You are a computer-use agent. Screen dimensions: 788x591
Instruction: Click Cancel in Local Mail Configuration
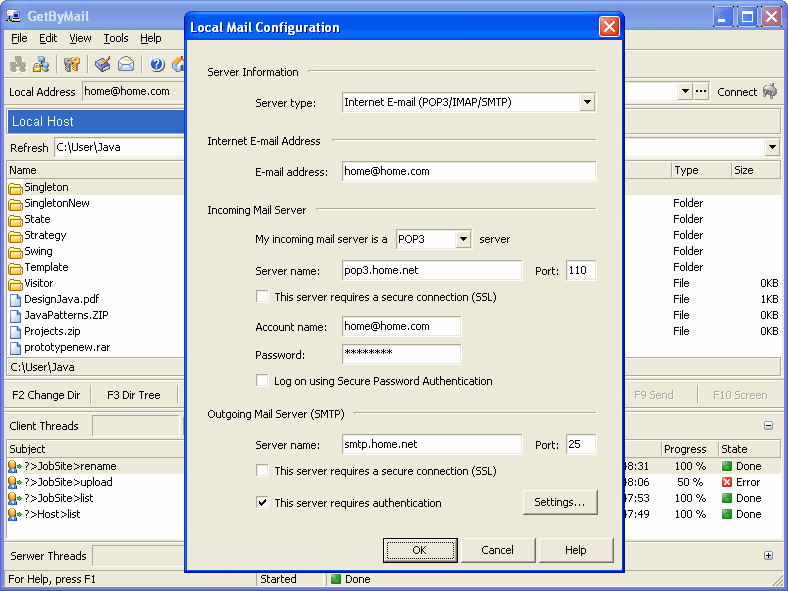pyautogui.click(x=498, y=550)
